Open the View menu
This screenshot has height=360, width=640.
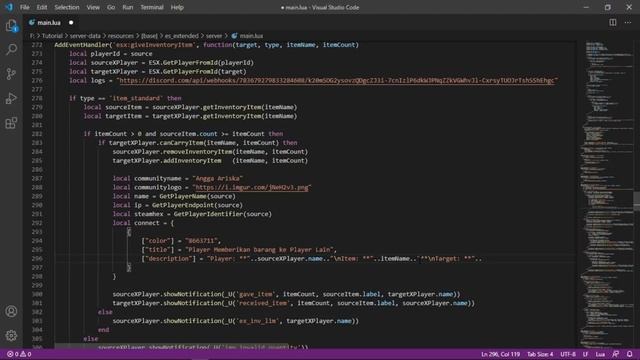(93, 7)
